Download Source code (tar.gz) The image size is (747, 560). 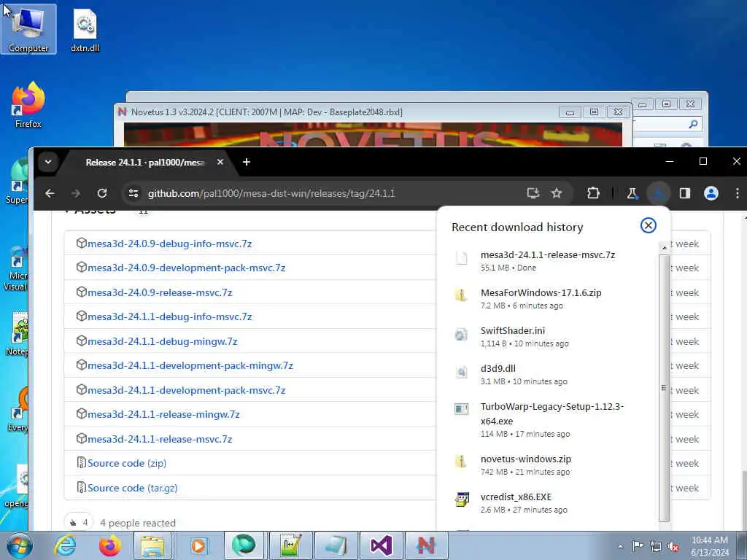tap(133, 488)
